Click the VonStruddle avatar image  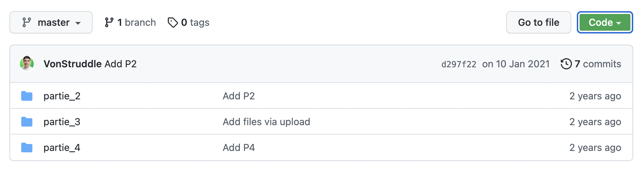point(27,63)
